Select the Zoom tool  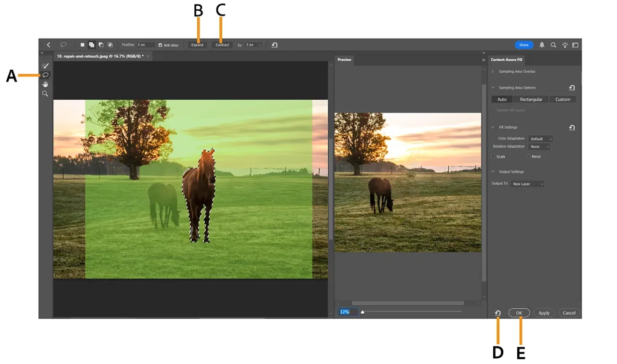(45, 93)
